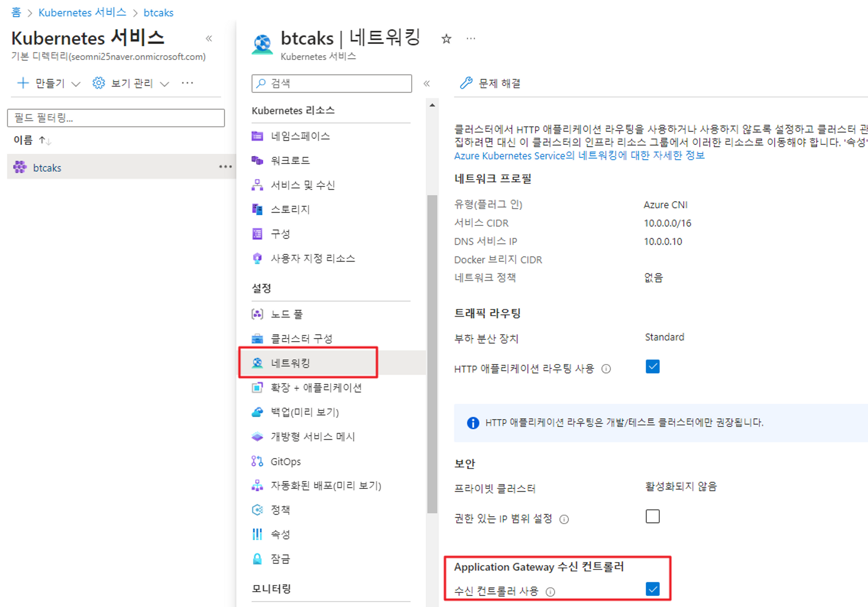
Task: Click 만들기 create button
Action: (41, 83)
